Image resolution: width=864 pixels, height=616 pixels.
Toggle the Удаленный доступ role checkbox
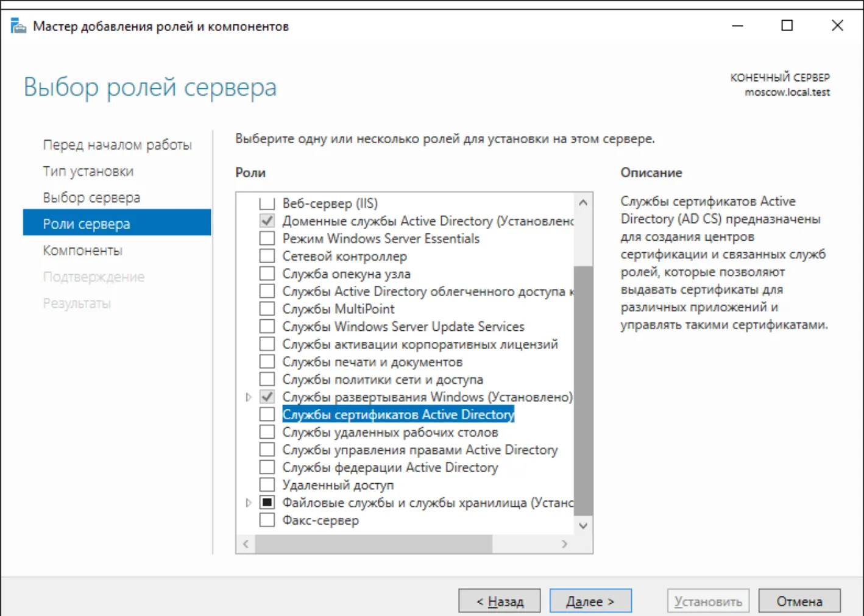pos(267,485)
